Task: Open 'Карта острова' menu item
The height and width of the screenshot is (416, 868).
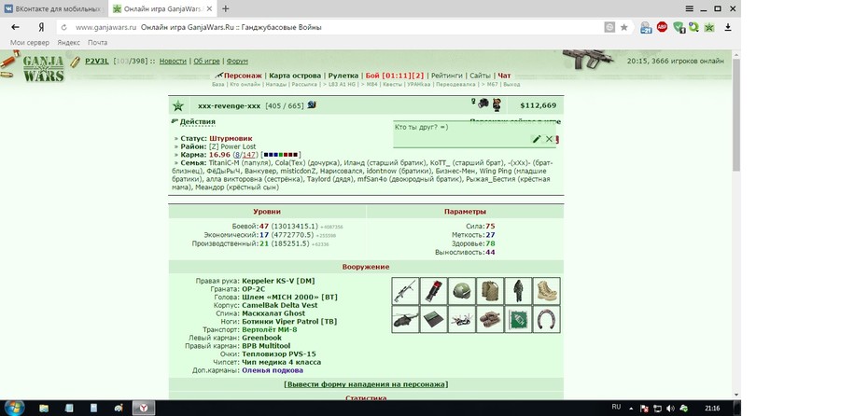Action: click(295, 76)
